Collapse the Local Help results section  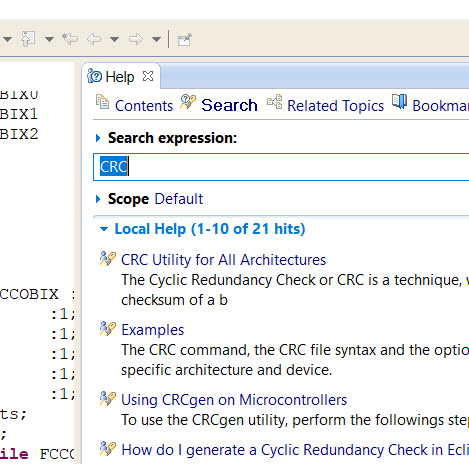pos(104,229)
